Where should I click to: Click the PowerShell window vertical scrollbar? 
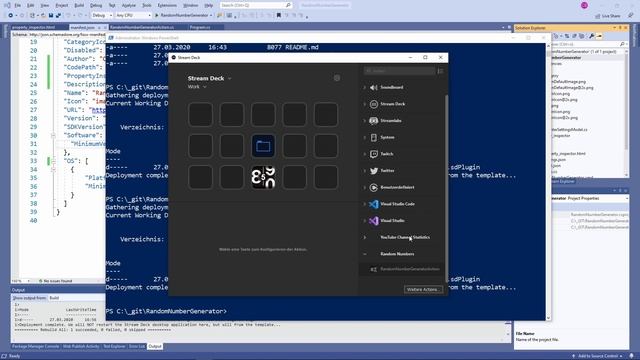(548, 182)
